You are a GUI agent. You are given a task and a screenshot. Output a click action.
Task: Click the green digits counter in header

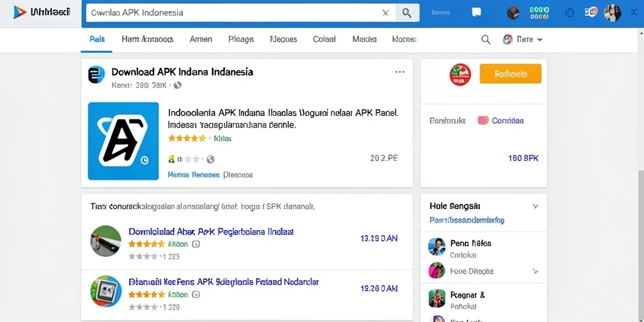click(539, 13)
